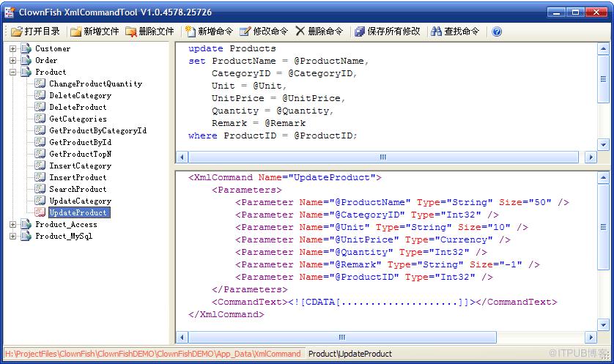Click the SQL editor's horizontal scroll right arrow
614x364 pixels.
pyautogui.click(x=591, y=157)
